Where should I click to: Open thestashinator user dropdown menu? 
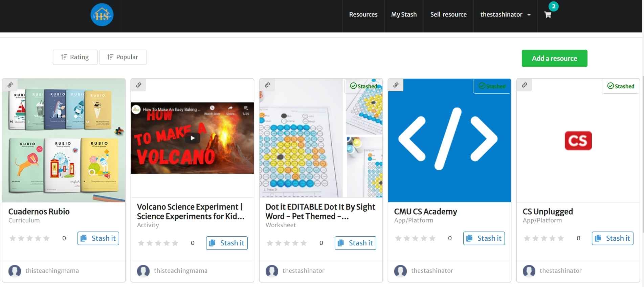[505, 15]
